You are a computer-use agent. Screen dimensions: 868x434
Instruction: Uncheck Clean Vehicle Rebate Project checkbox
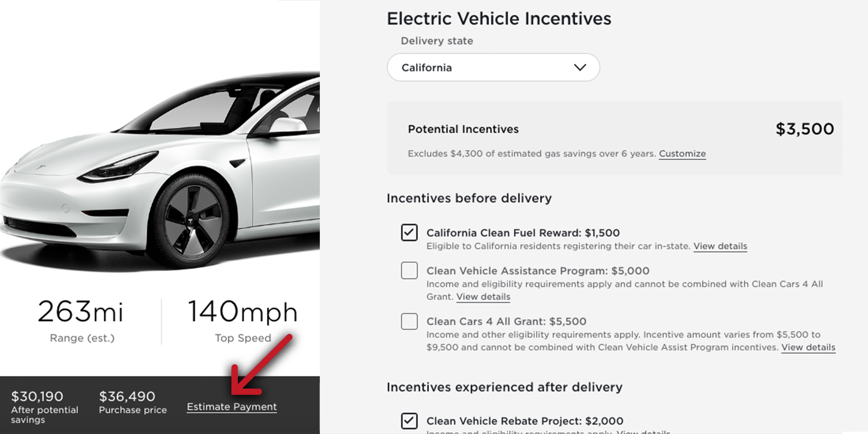point(409,421)
